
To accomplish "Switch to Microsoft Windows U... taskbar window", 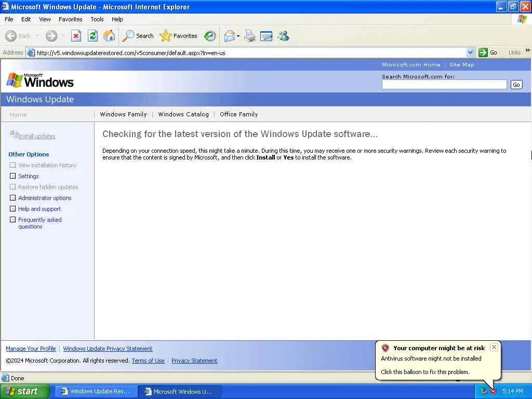I will point(180,392).
